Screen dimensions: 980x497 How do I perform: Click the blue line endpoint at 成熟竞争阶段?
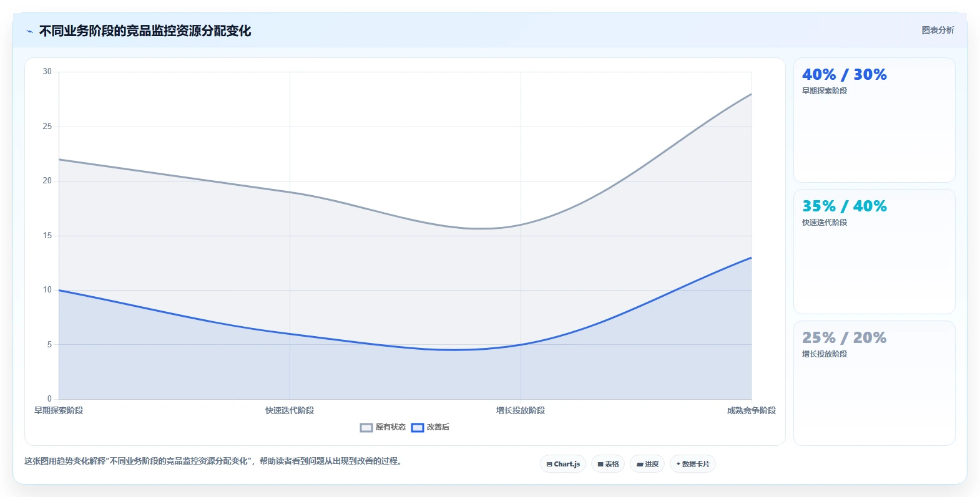(751, 258)
